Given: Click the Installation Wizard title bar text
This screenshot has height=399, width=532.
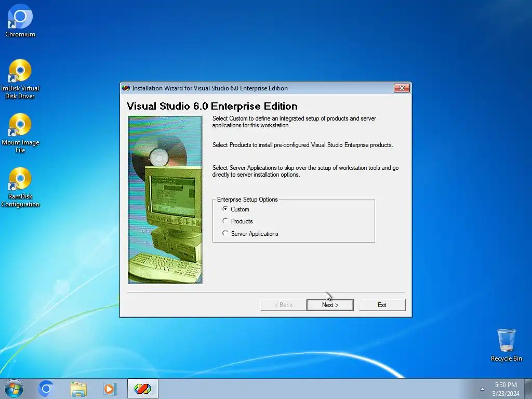Looking at the screenshot, I should click(210, 88).
